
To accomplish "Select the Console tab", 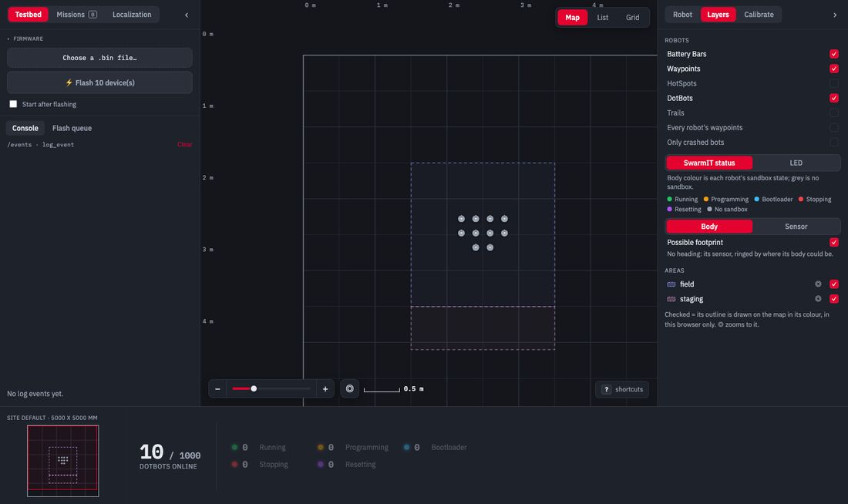I will click(x=25, y=128).
